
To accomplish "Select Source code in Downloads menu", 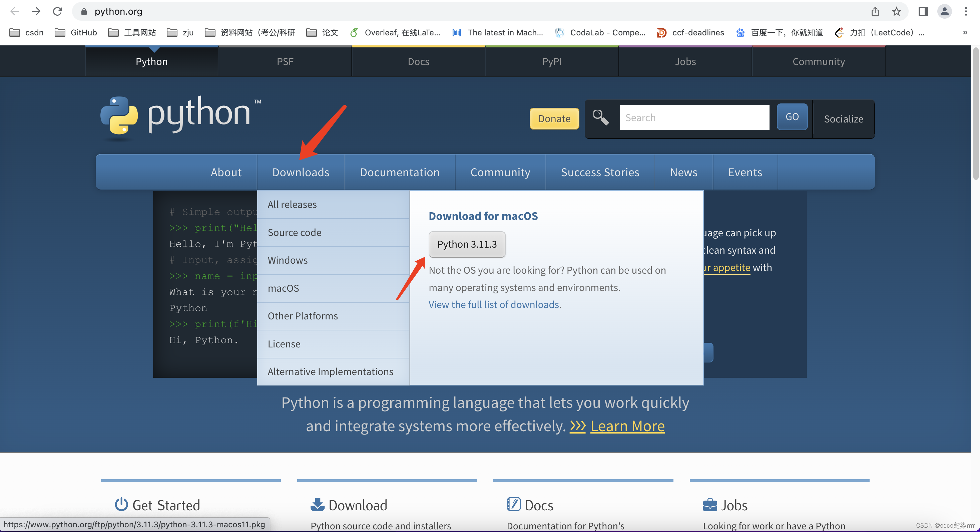I will click(x=333, y=233).
